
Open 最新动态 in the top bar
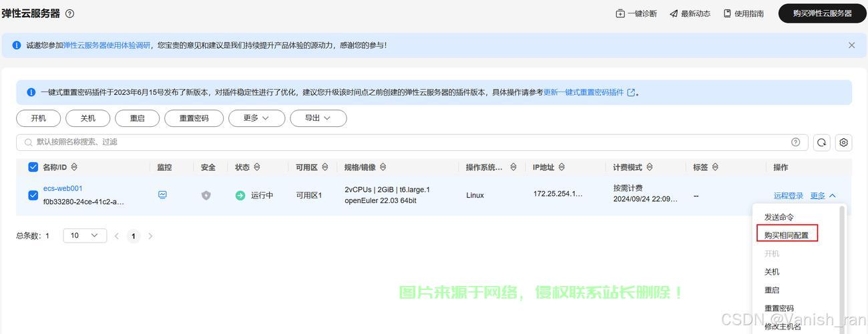point(690,13)
